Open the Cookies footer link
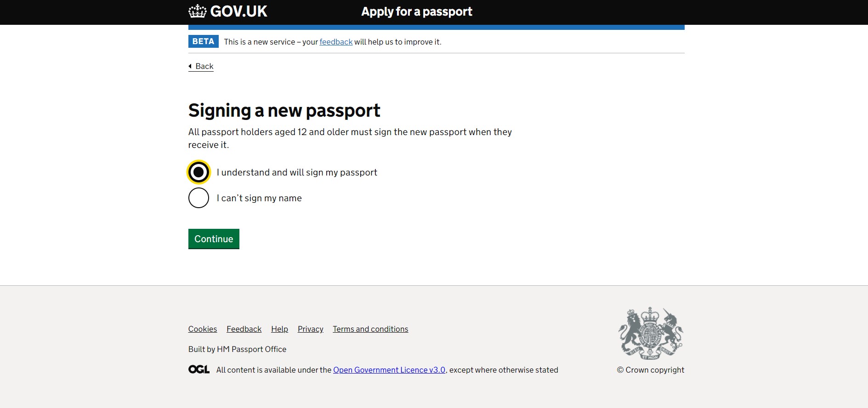Screen dimensions: 868x408 click(x=203, y=329)
